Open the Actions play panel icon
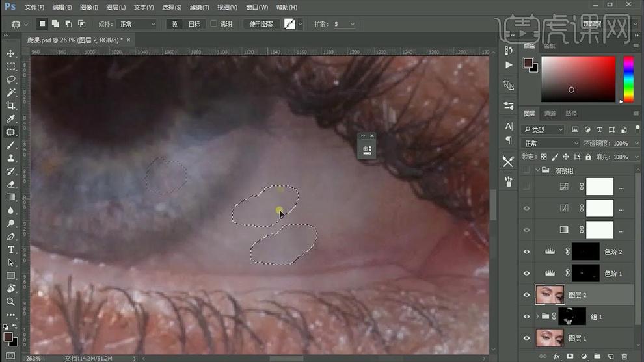The height and width of the screenshot is (362, 644). 509,65
